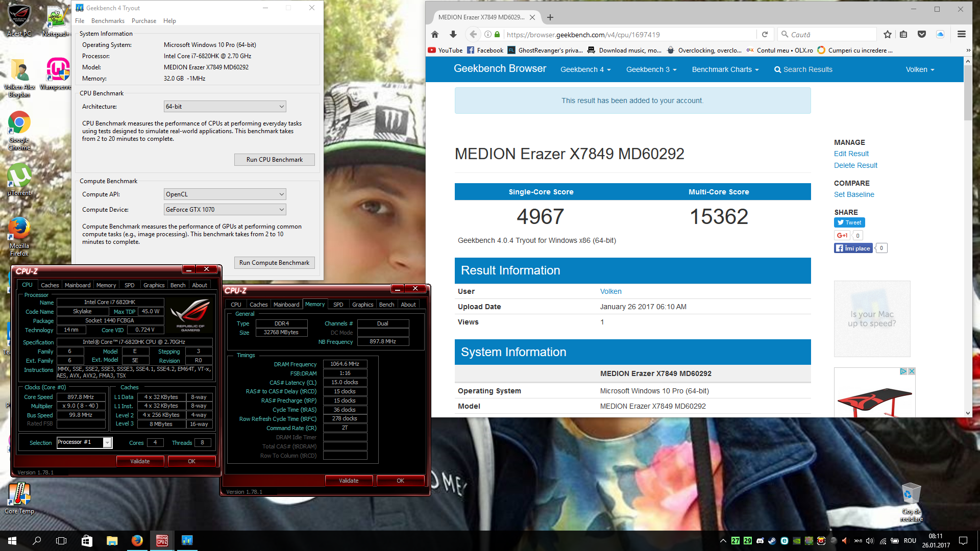Switch to Graphics tab in right CPU-Z window
Screen dimensions: 980x551
[362, 305]
